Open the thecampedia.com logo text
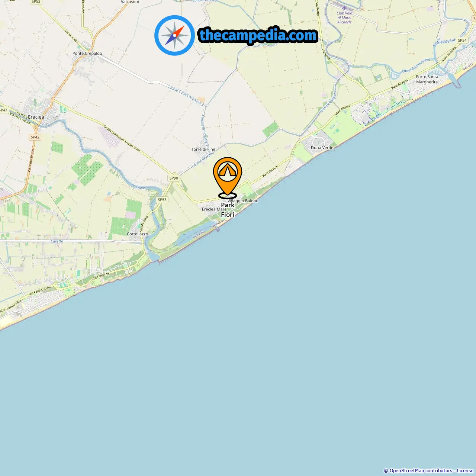Screen dimensions: 476x476 pos(258,35)
